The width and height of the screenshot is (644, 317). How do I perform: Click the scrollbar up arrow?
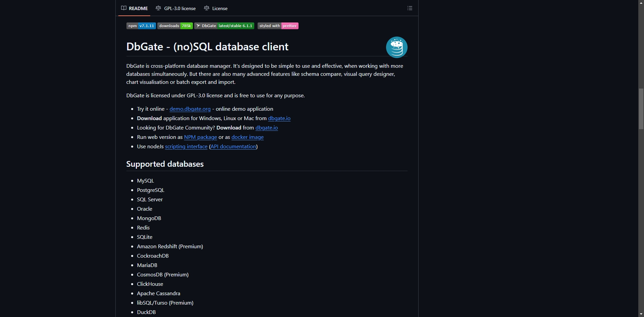[641, 3]
